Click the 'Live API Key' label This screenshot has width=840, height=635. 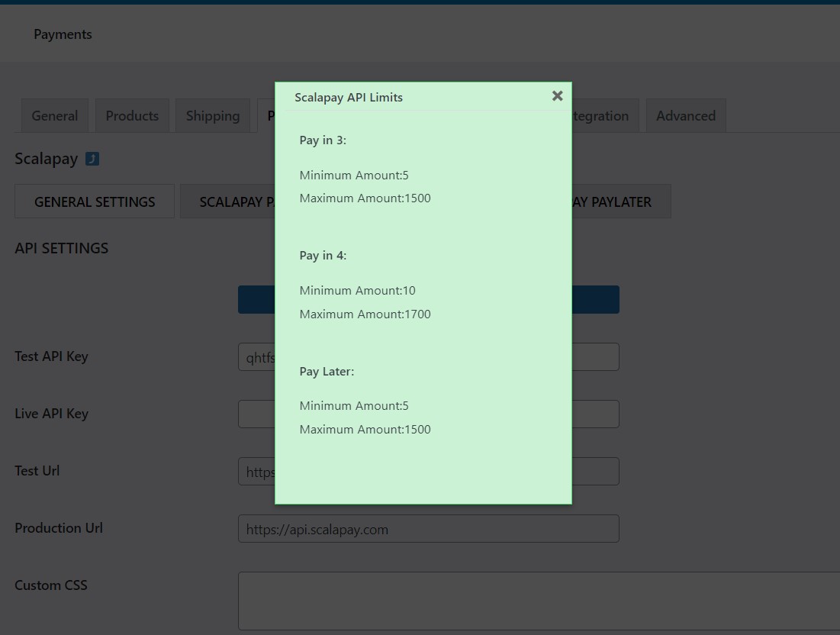point(51,414)
